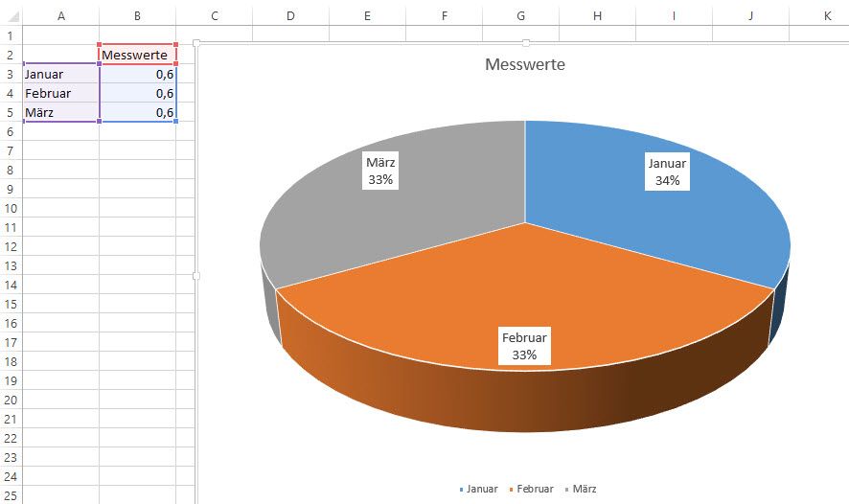Click the Januar 34% data label
849x504 pixels.
pyautogui.click(x=667, y=172)
